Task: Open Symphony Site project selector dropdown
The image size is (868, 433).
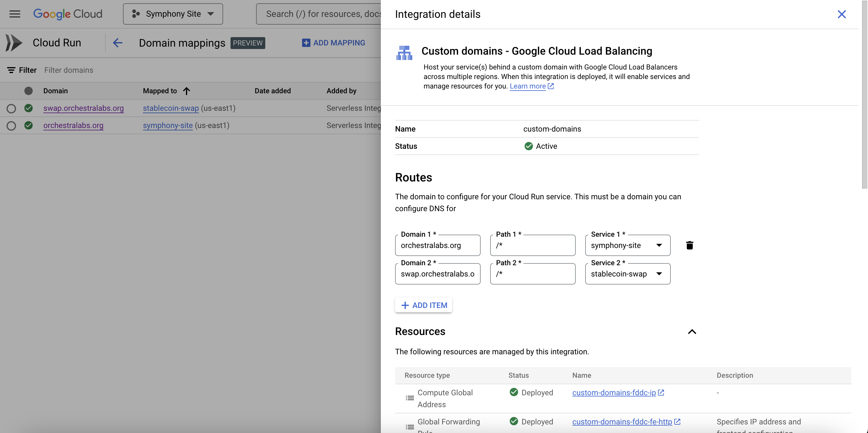Action: [173, 14]
